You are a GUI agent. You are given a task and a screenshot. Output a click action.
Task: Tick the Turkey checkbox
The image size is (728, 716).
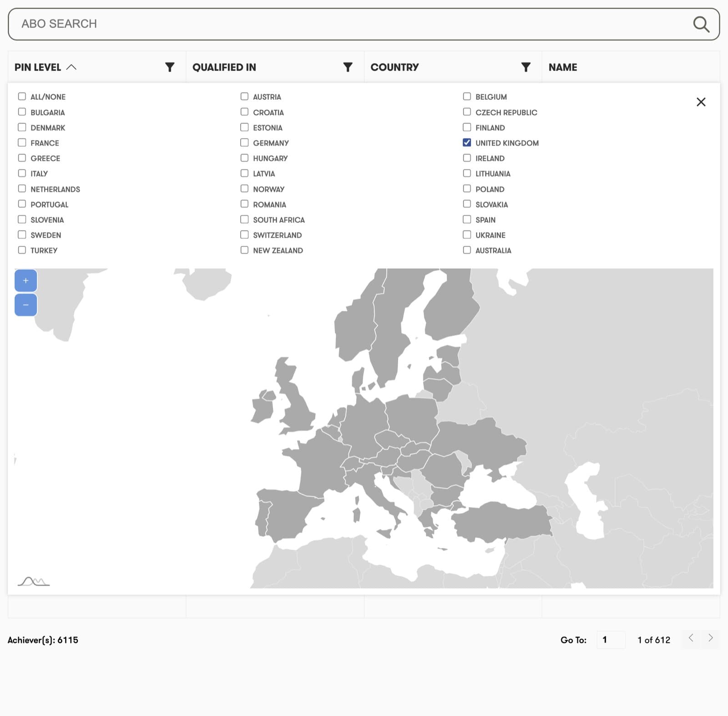click(22, 250)
